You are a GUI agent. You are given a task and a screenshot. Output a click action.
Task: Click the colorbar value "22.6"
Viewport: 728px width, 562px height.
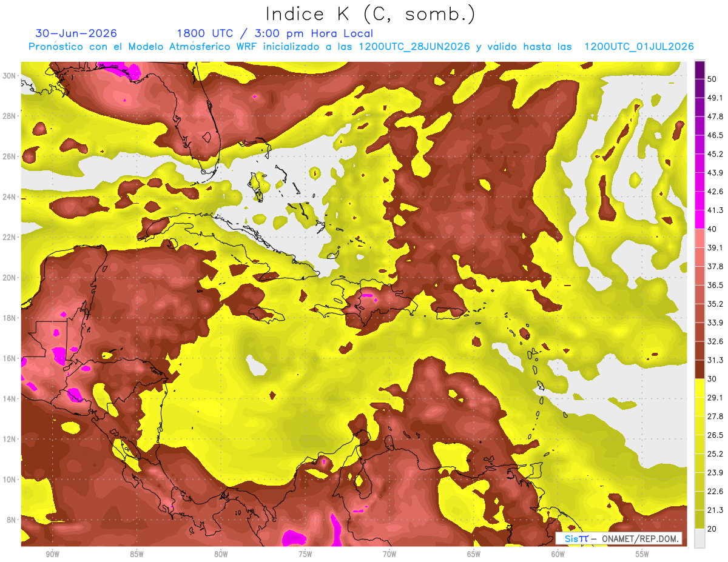tap(716, 491)
